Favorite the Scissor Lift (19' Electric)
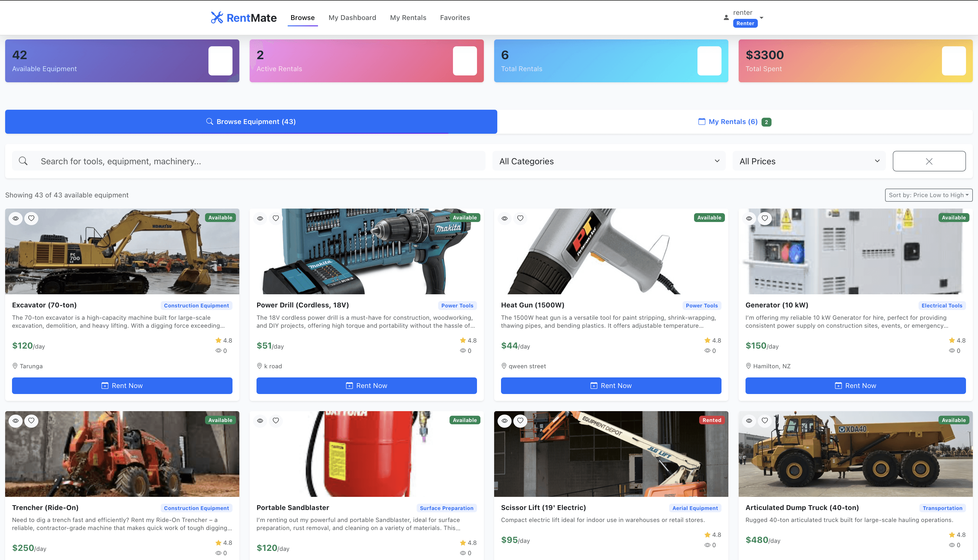 coord(520,420)
